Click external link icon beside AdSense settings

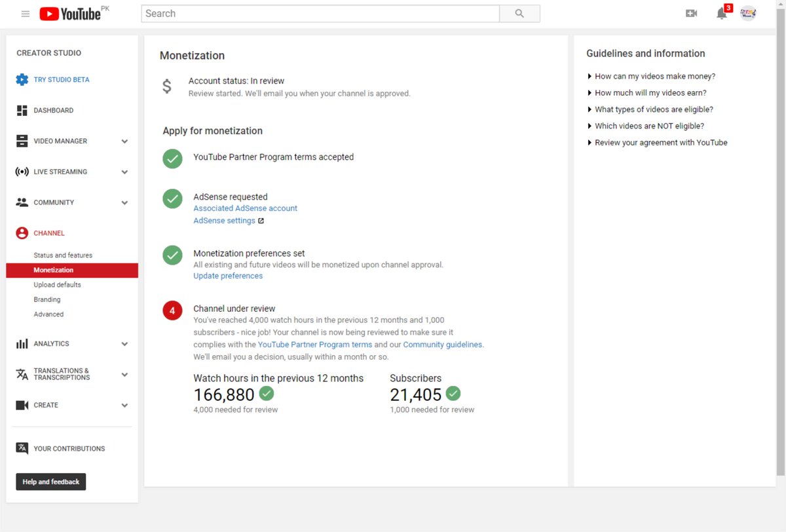click(x=261, y=221)
